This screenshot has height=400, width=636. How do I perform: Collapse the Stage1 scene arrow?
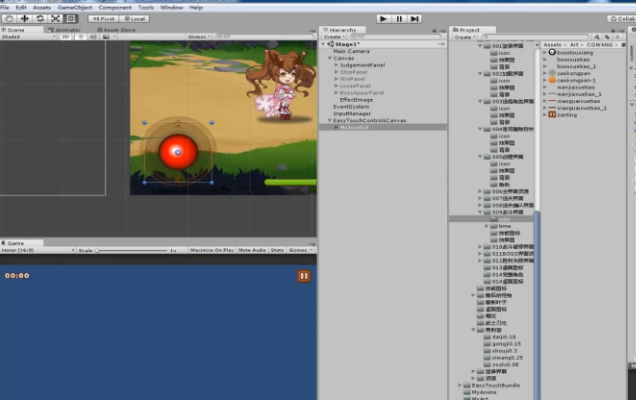pos(323,44)
